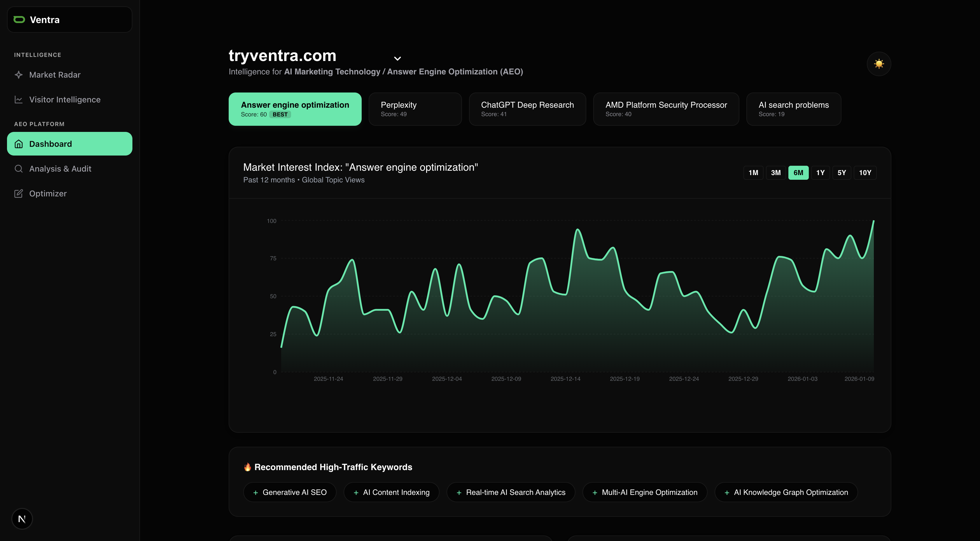Click the Visitor Intelligence chart icon
Screen dimensions: 980x541
(x=19, y=100)
